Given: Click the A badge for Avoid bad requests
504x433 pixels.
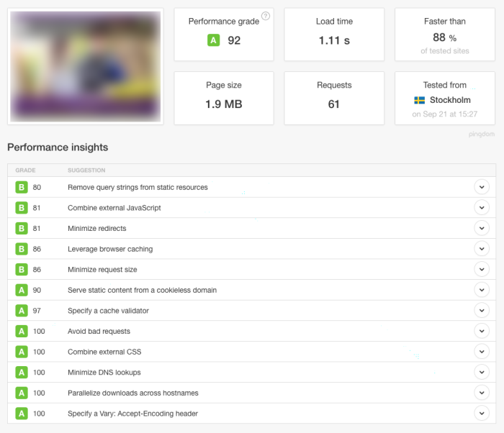Looking at the screenshot, I should pyautogui.click(x=22, y=331).
